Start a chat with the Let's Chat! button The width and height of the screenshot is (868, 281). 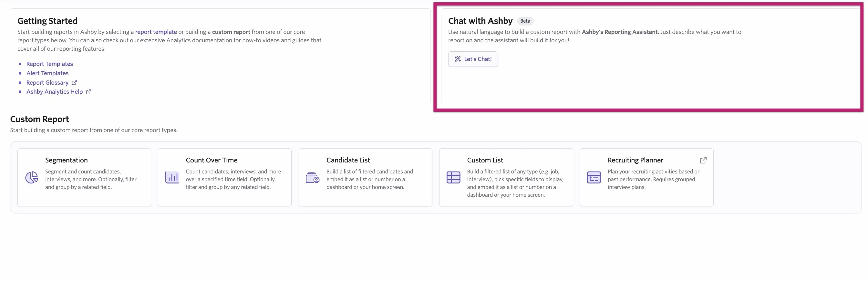coord(473,59)
